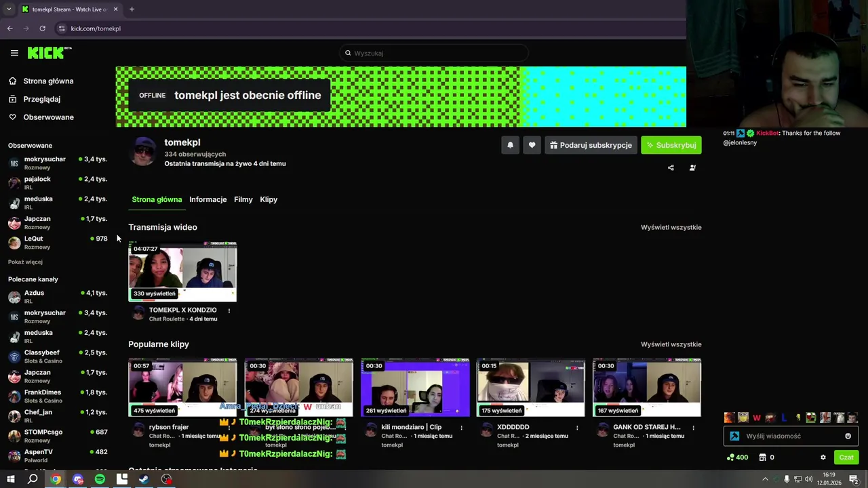The width and height of the screenshot is (868, 488).
Task: Open LeQut channel in sidebar
Action: pos(58,243)
